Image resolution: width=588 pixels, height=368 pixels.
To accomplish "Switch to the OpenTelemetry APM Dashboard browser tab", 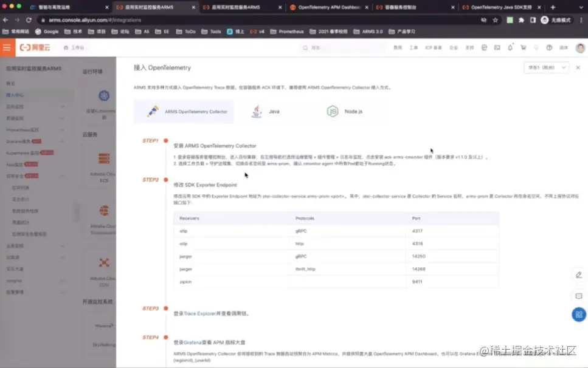I will (x=329, y=7).
